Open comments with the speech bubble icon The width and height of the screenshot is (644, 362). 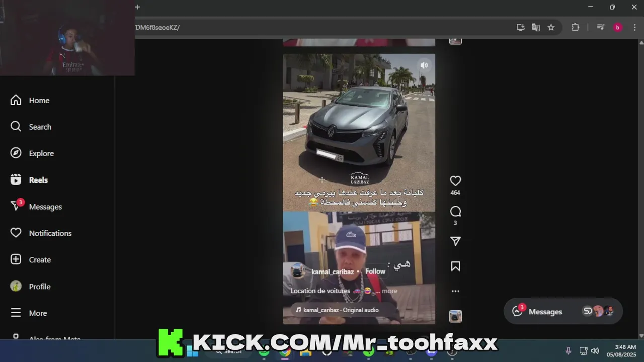click(455, 211)
